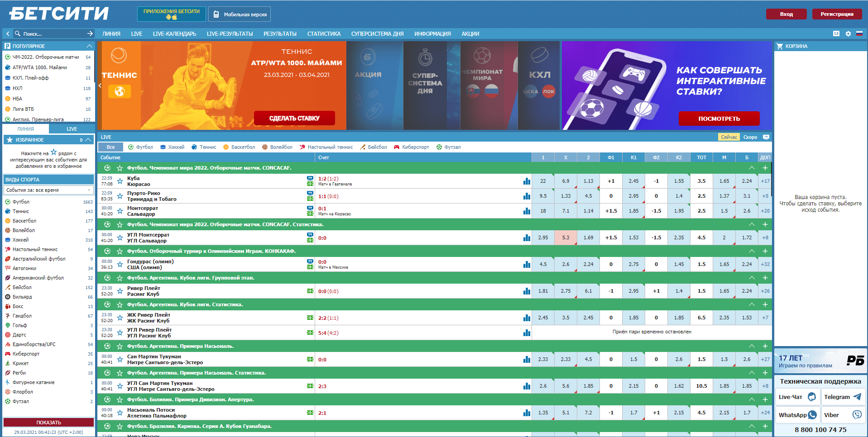Open the WhatsApp support link
Image resolution: width=868 pixels, height=437 pixels.
click(797, 415)
